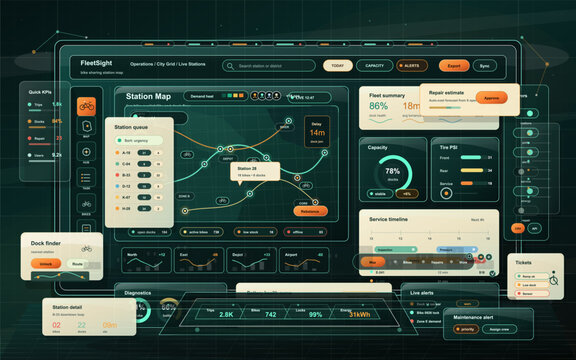Image resolution: width=576 pixels, height=360 pixels.
Task: Toggle the second switch in right panel
Action: (526, 133)
